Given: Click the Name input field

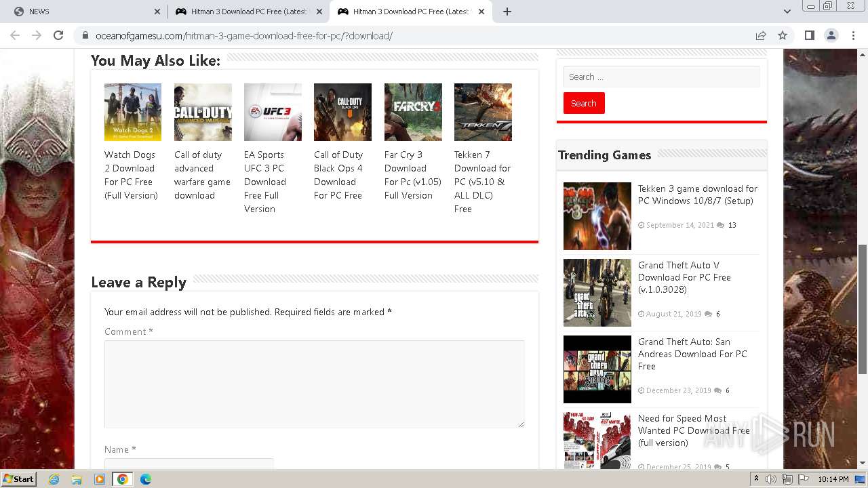Looking at the screenshot, I should tap(189, 464).
